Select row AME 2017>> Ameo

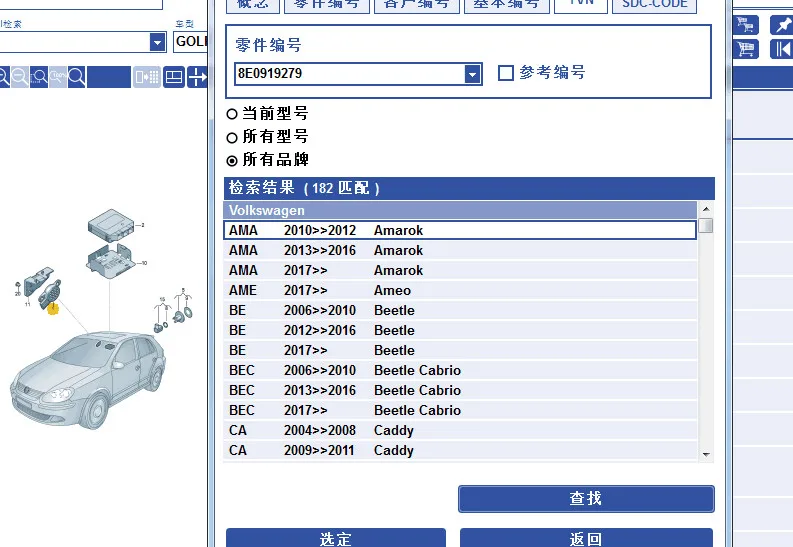click(x=460, y=290)
